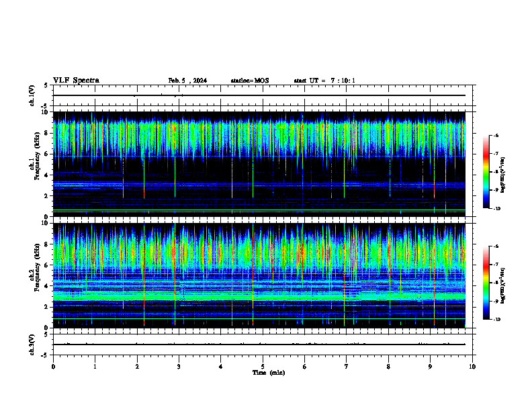Viewport: 532px width, 411px height.
Task: Click the 'Time (min)' x-axis label
Action: tap(269, 373)
